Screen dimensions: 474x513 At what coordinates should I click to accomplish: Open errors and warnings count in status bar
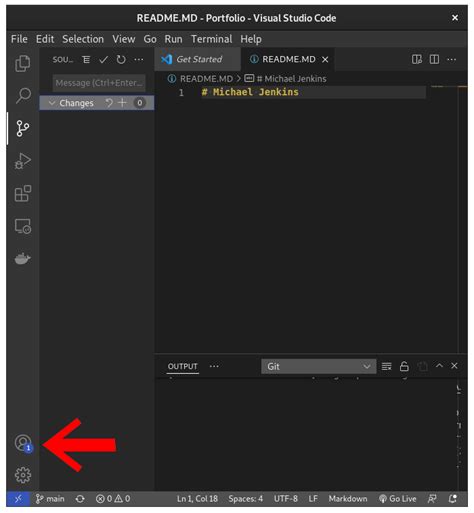tap(113, 499)
